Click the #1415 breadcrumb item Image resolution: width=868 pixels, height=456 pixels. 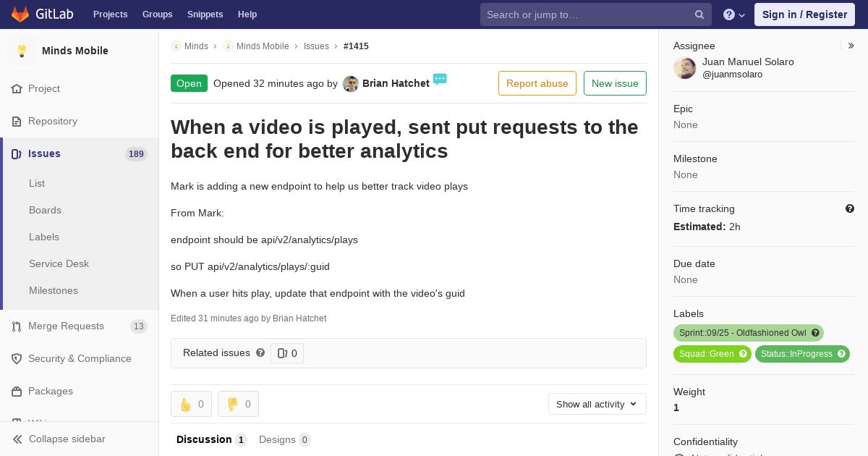[x=356, y=46]
